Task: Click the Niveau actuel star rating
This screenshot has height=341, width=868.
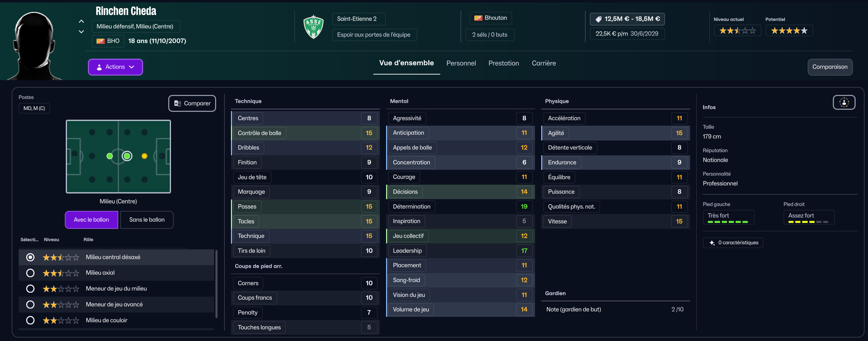Action: pyautogui.click(x=737, y=31)
